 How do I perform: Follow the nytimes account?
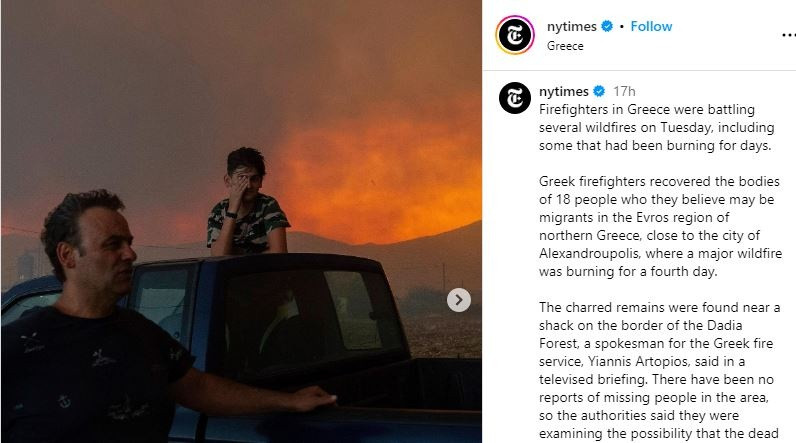[651, 26]
